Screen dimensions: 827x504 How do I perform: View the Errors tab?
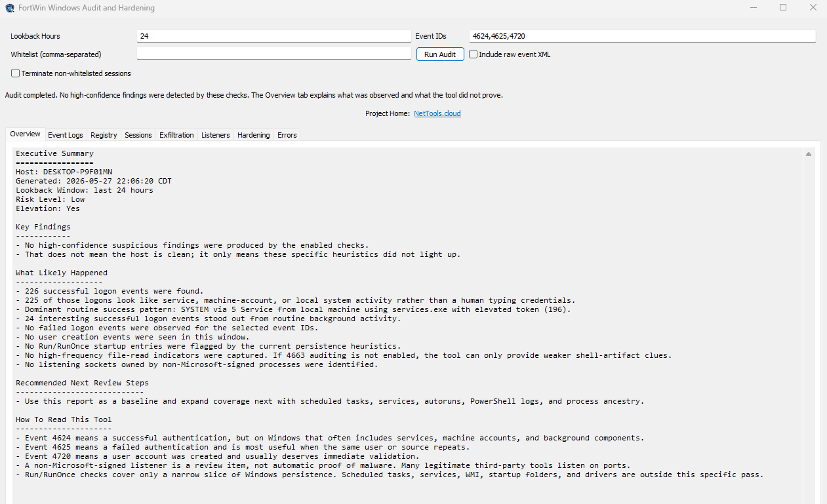pos(287,135)
